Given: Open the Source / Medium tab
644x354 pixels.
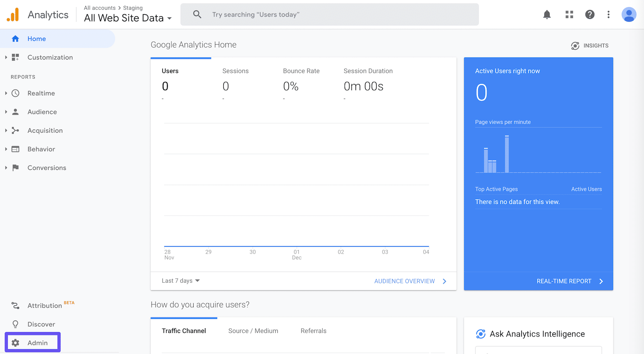Looking at the screenshot, I should pyautogui.click(x=253, y=331).
